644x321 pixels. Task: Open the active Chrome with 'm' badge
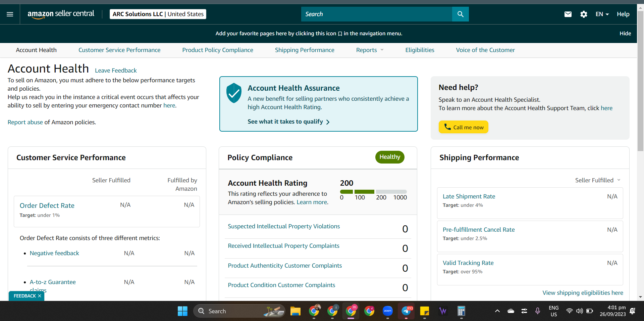(x=351, y=311)
